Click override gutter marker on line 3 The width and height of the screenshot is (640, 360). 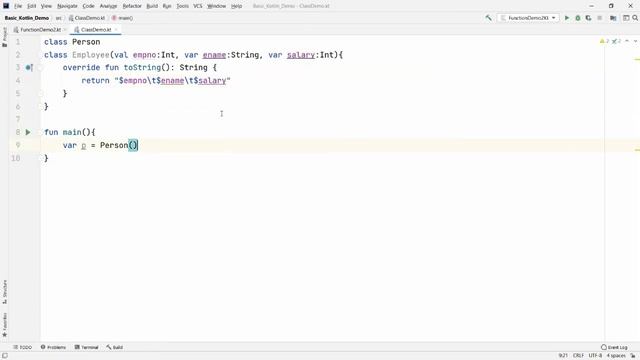point(29,67)
